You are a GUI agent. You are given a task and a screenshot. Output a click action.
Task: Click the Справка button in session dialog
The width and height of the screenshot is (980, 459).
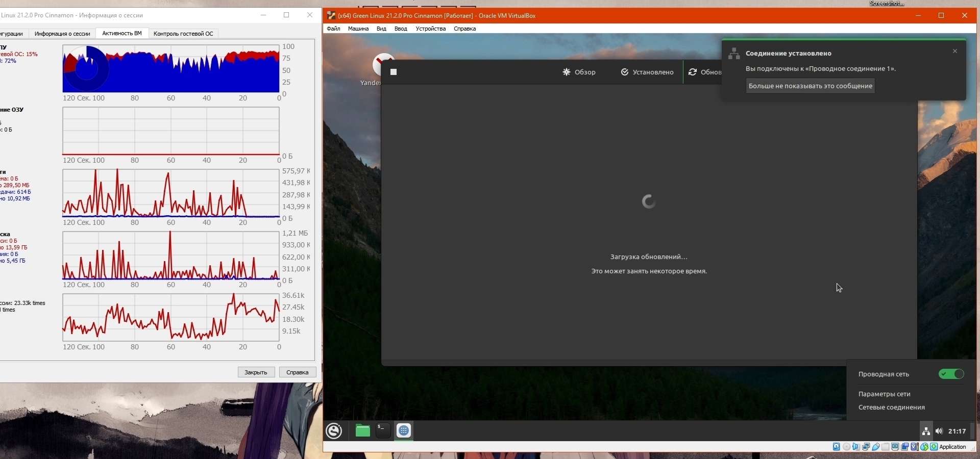[x=298, y=372]
